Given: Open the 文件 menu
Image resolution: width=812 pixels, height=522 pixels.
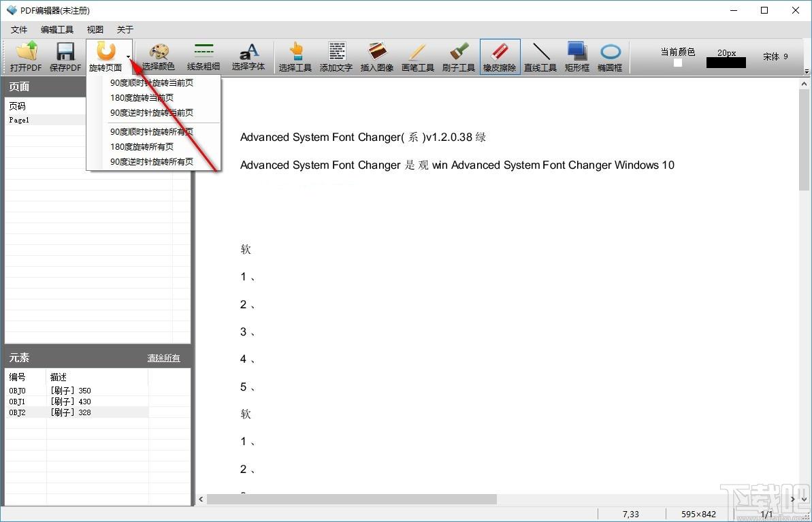Looking at the screenshot, I should pos(19,29).
